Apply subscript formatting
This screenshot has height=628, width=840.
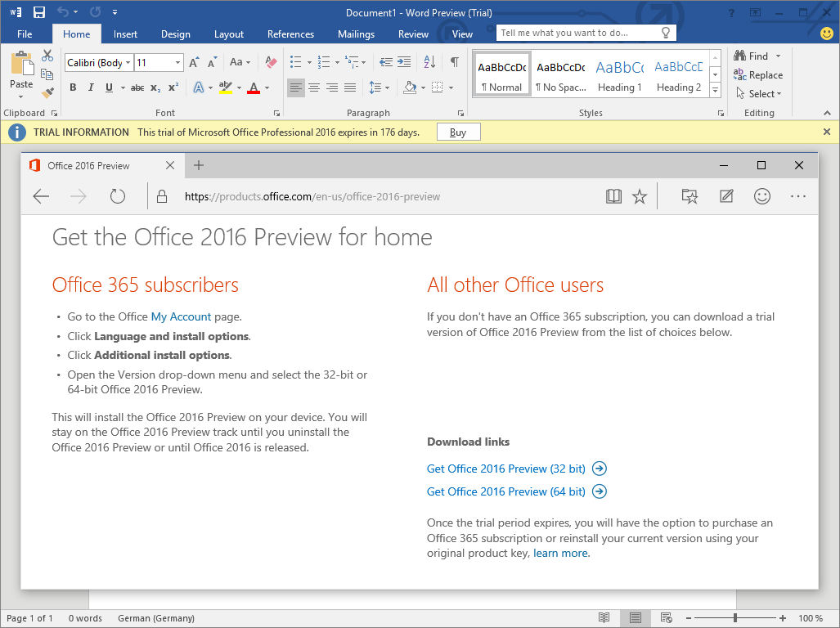point(155,87)
